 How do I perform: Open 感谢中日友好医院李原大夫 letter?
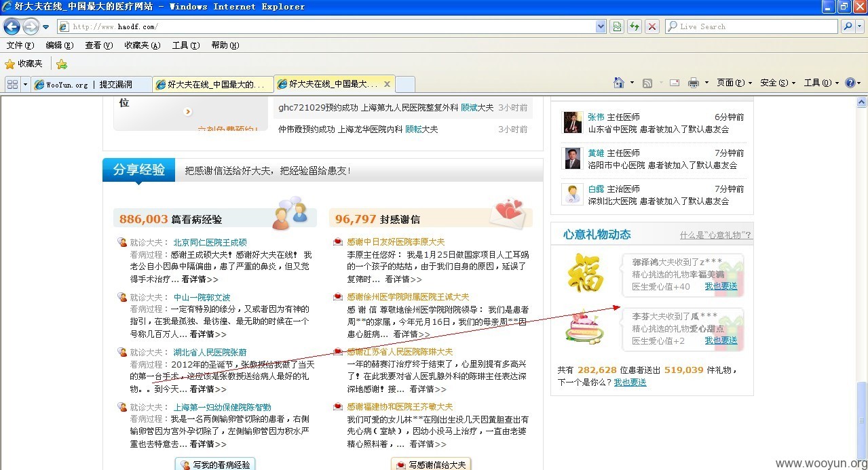396,241
